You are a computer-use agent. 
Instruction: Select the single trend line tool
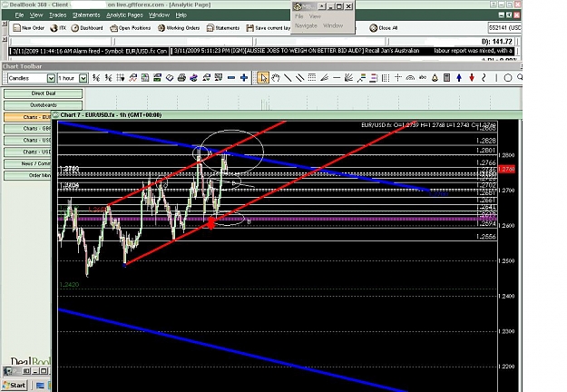[288, 78]
